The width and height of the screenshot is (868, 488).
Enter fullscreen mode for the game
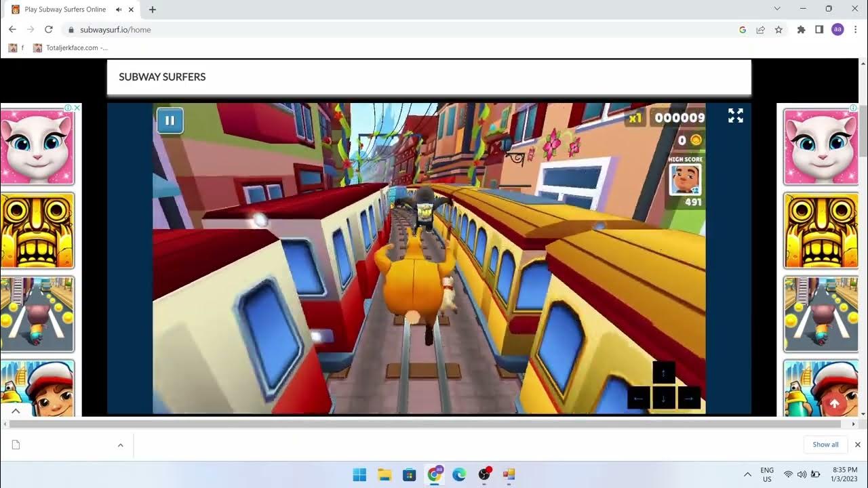pos(736,116)
